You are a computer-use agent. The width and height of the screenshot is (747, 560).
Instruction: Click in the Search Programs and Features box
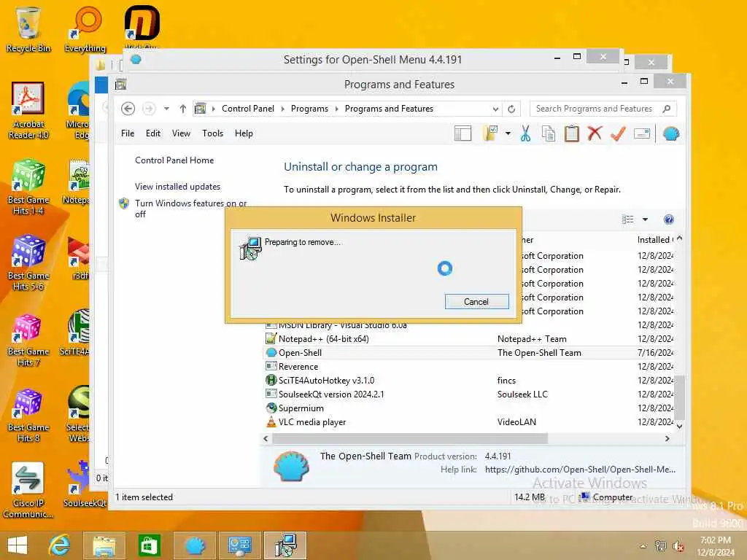[595, 109]
